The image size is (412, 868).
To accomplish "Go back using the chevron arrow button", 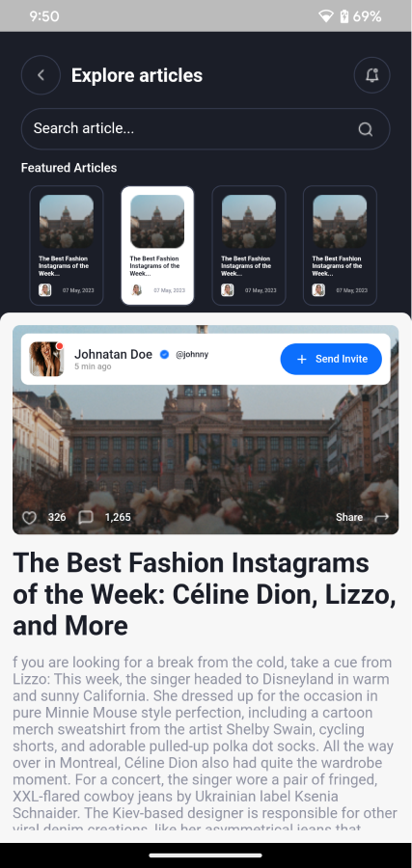I will [x=41, y=75].
